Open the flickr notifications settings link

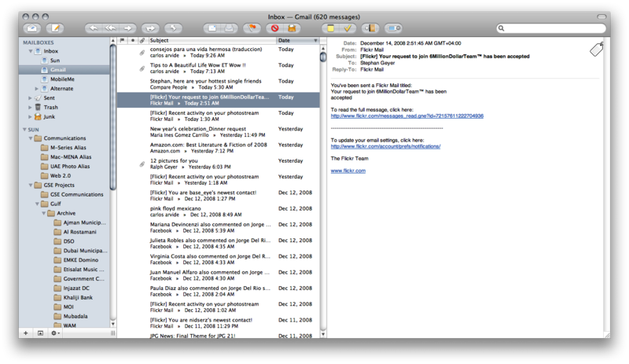coord(385,146)
